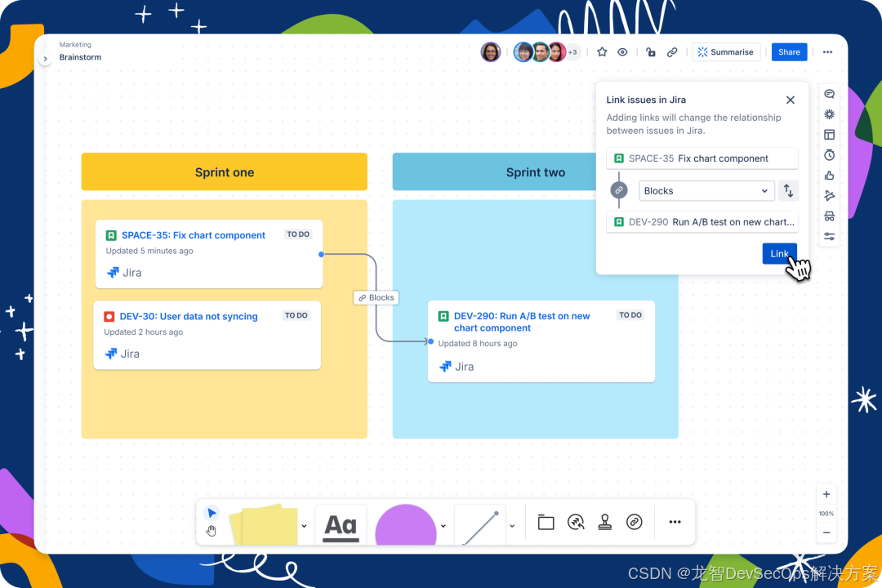This screenshot has width=882, height=588.
Task: Copy link using header chain icon
Action: [672, 51]
